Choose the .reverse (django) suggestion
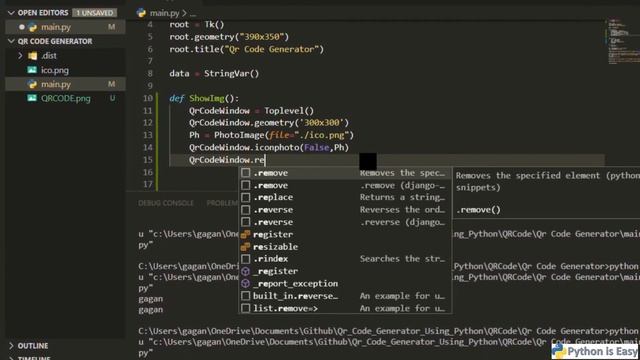Screen dimensions: 640x360 tap(345, 222)
